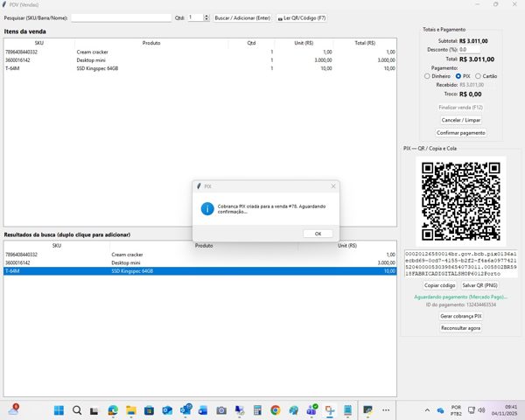Screen dimensions: 525x420
Task: Click the Produto column header in sale items
Action: [x=151, y=42]
